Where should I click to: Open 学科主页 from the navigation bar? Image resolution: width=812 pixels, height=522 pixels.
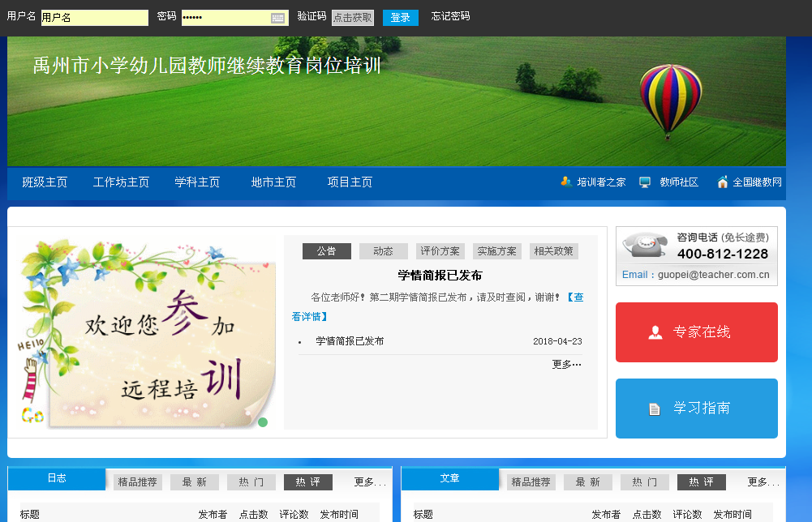click(197, 182)
